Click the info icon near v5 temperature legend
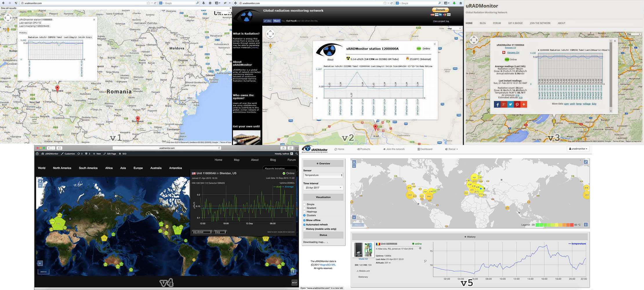644x290 pixels. coord(585,224)
